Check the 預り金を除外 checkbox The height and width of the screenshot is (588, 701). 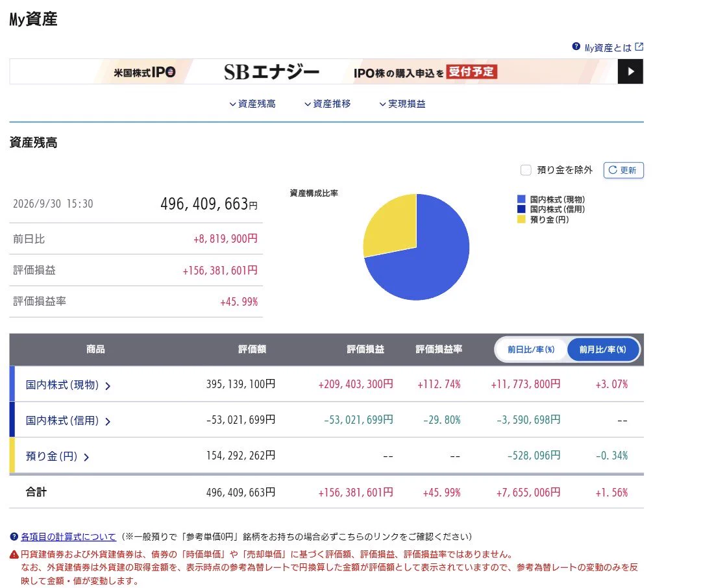(526, 170)
